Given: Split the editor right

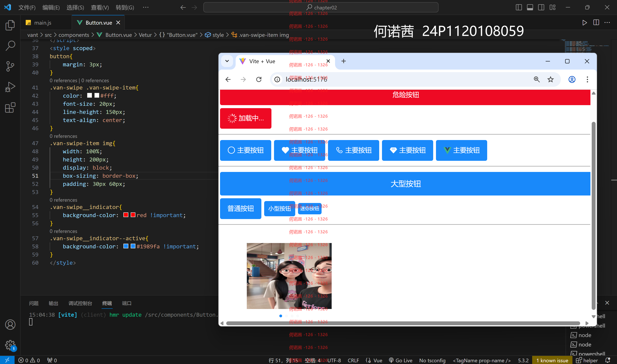Looking at the screenshot, I should [x=596, y=22].
